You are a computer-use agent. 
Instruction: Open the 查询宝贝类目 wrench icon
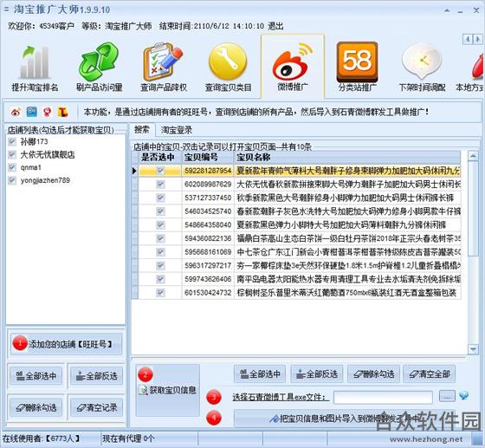229,68
